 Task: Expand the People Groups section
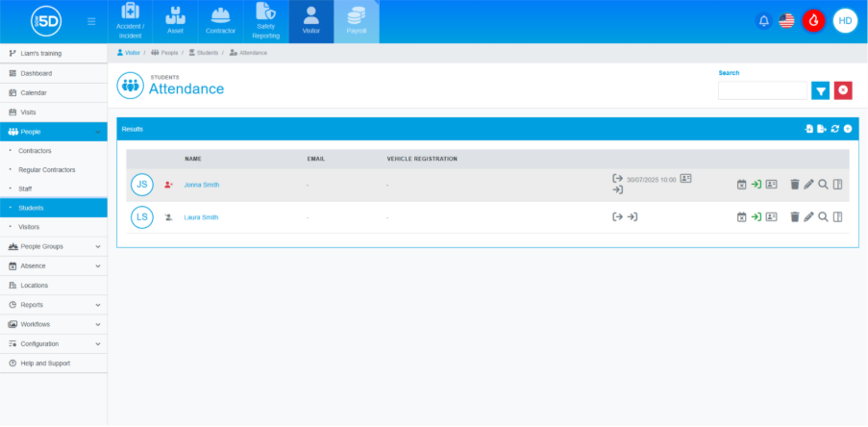click(x=54, y=246)
